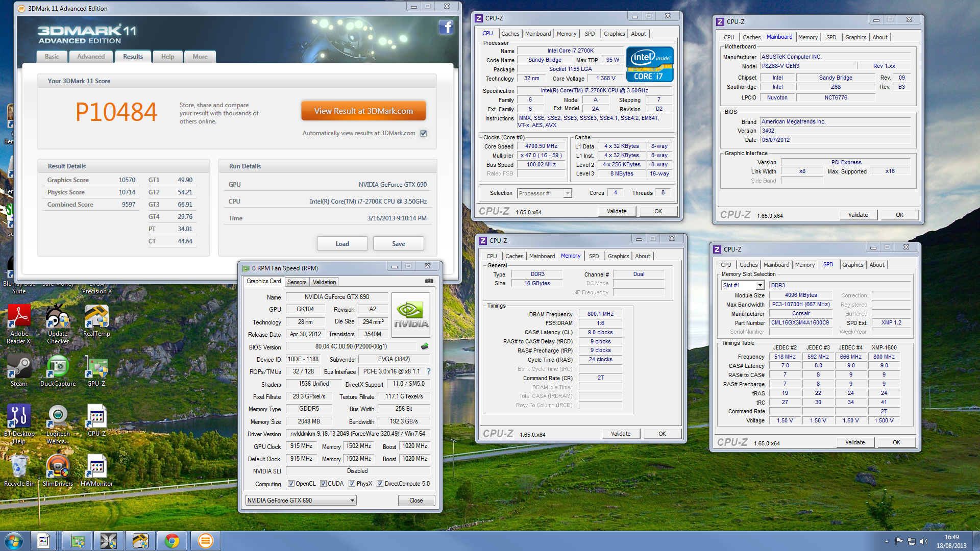This screenshot has width=980, height=551.
Task: Open Caches tab in CPU-Z CPU window
Action: [x=510, y=34]
